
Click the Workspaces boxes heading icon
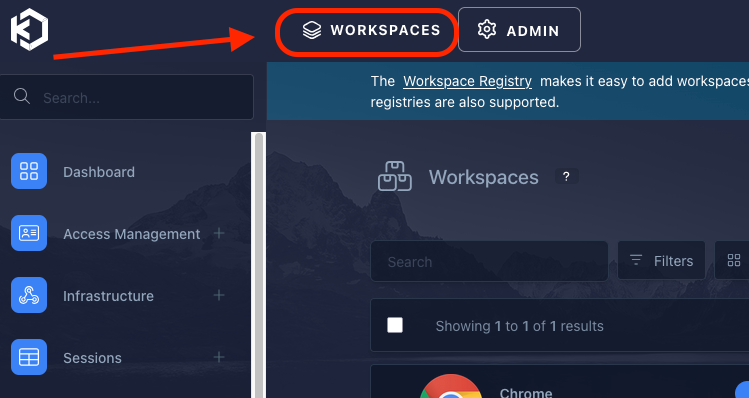click(395, 176)
